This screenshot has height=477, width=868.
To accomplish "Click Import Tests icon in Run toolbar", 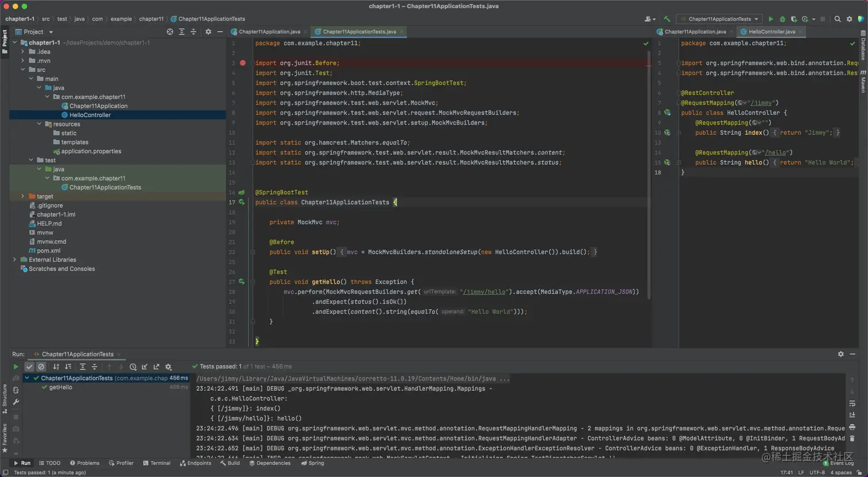I will tap(145, 366).
